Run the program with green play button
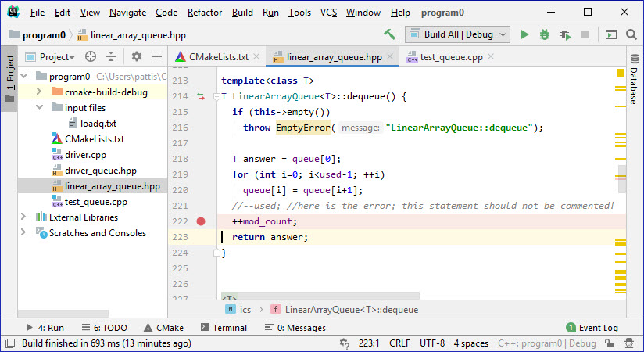The image size is (644, 352). (524, 34)
